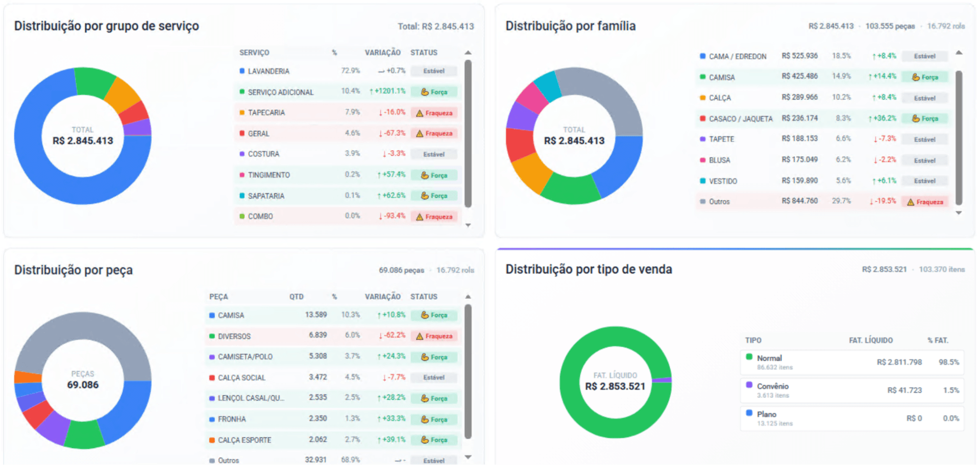Image resolution: width=980 pixels, height=471 pixels.
Task: Click scroll down arrow in service group table
Action: [x=468, y=225]
